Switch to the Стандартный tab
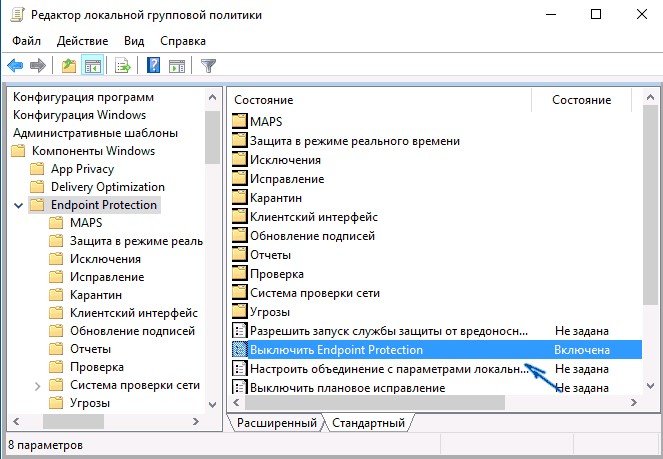The height and width of the screenshot is (459, 663). click(x=368, y=424)
